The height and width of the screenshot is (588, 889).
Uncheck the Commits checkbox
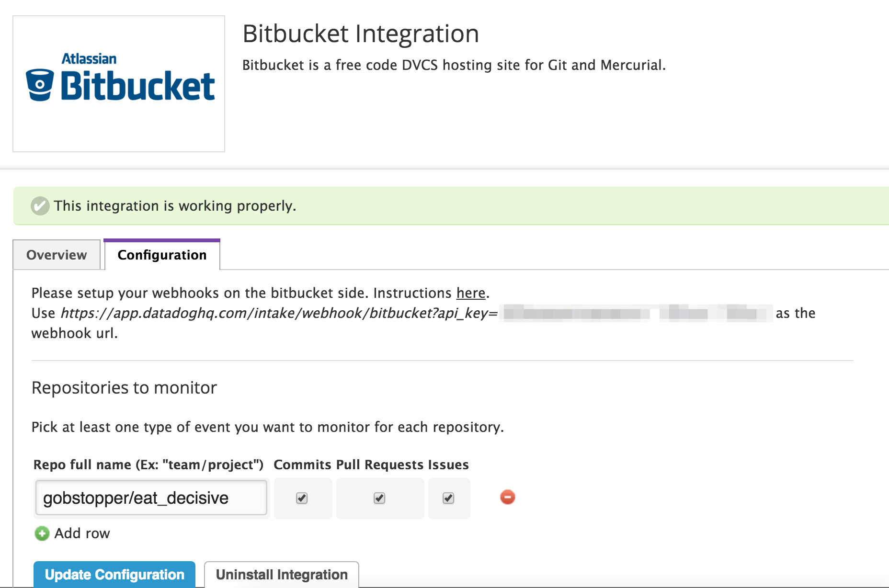[302, 498]
